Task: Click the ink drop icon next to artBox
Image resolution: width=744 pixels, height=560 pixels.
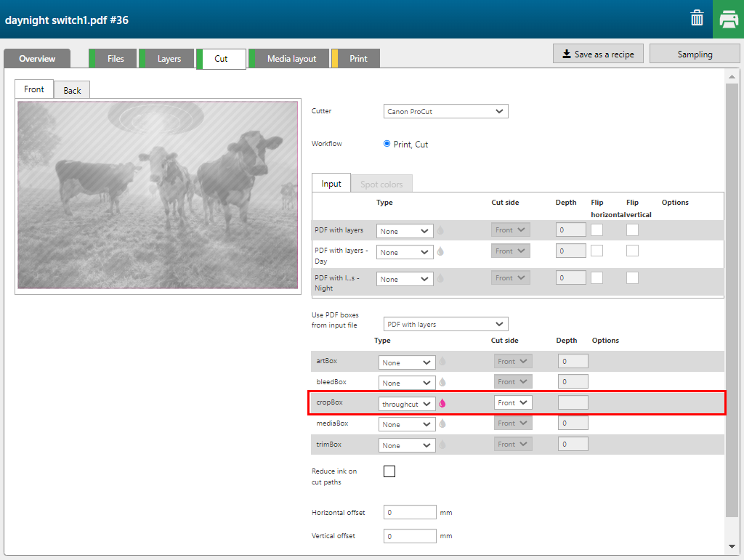Action: coord(442,362)
